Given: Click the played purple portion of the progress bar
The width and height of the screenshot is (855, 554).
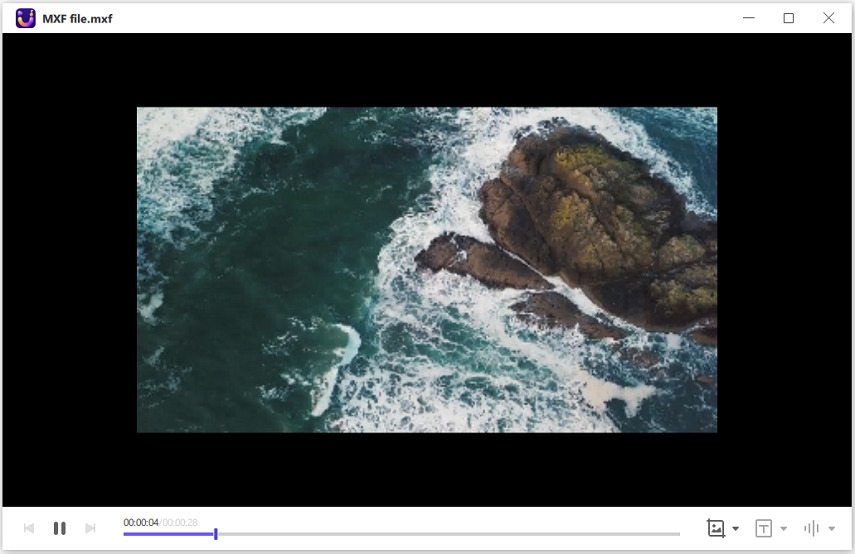Looking at the screenshot, I should [168, 534].
